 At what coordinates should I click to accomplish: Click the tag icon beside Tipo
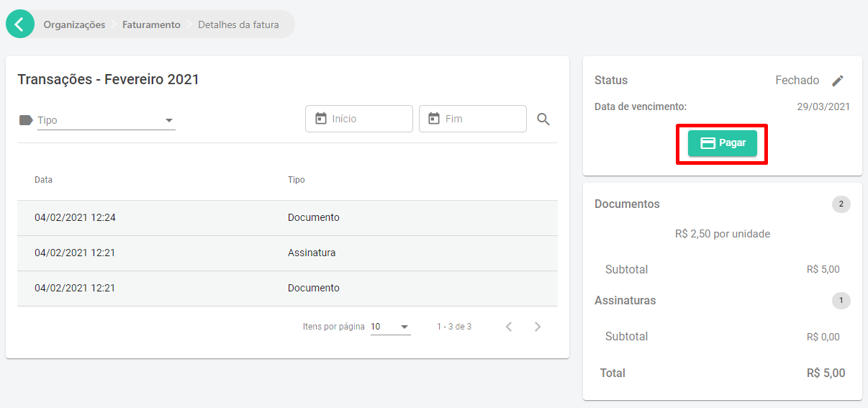click(x=26, y=120)
